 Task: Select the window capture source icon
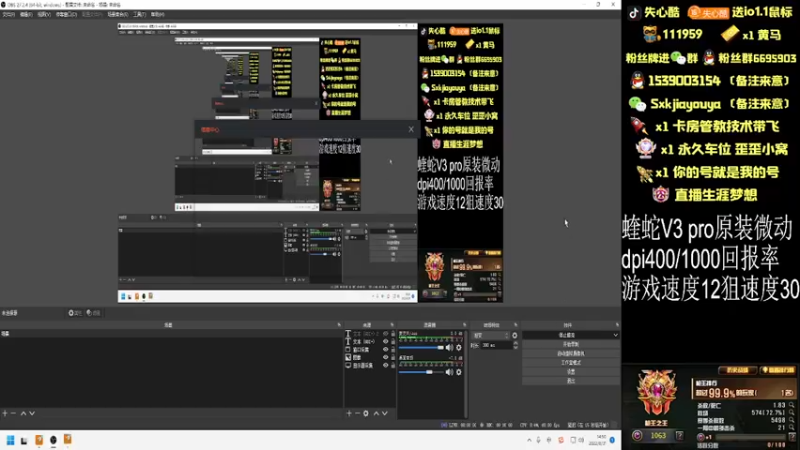(x=348, y=349)
